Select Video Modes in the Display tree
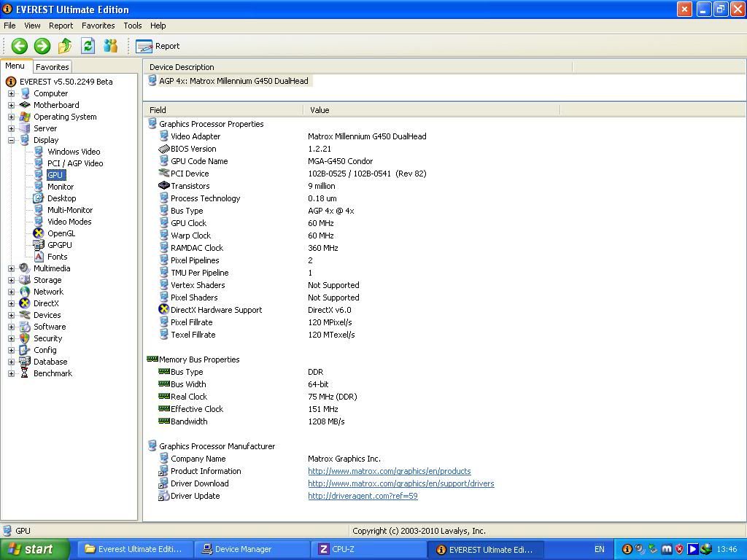This screenshot has height=560, width=747. [69, 222]
